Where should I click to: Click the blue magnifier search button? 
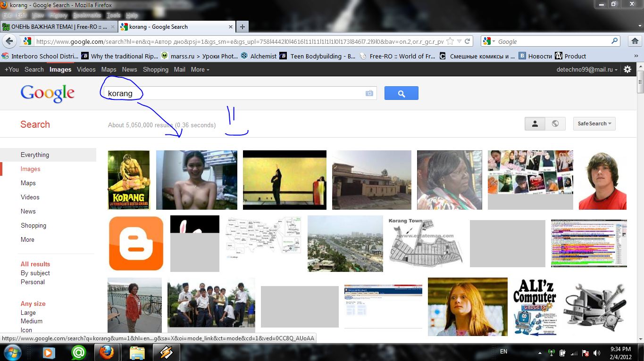[401, 93]
